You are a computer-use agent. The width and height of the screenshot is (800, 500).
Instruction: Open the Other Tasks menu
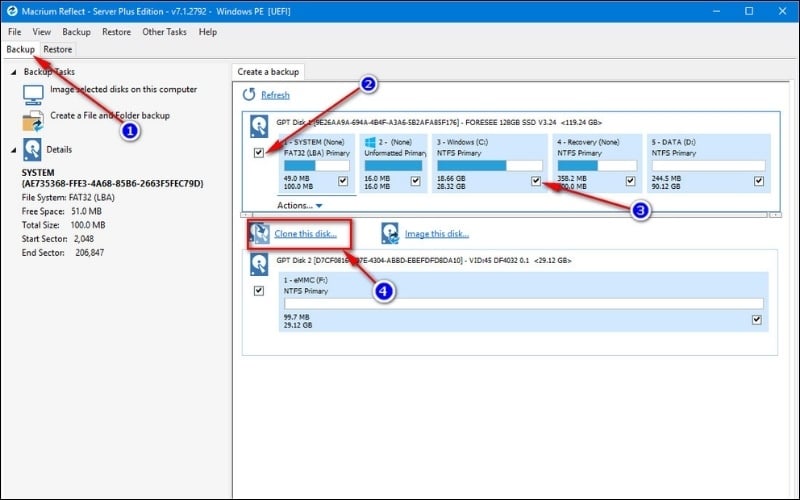click(165, 32)
